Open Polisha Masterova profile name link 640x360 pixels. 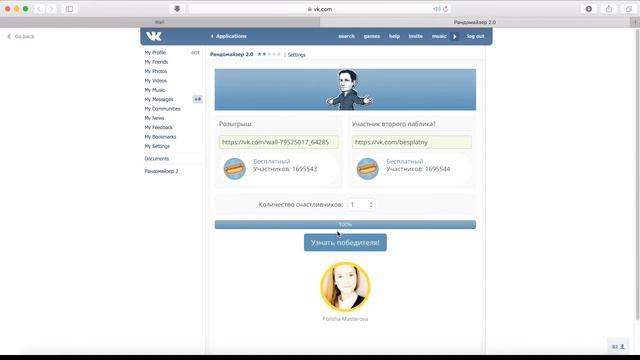(x=345, y=319)
